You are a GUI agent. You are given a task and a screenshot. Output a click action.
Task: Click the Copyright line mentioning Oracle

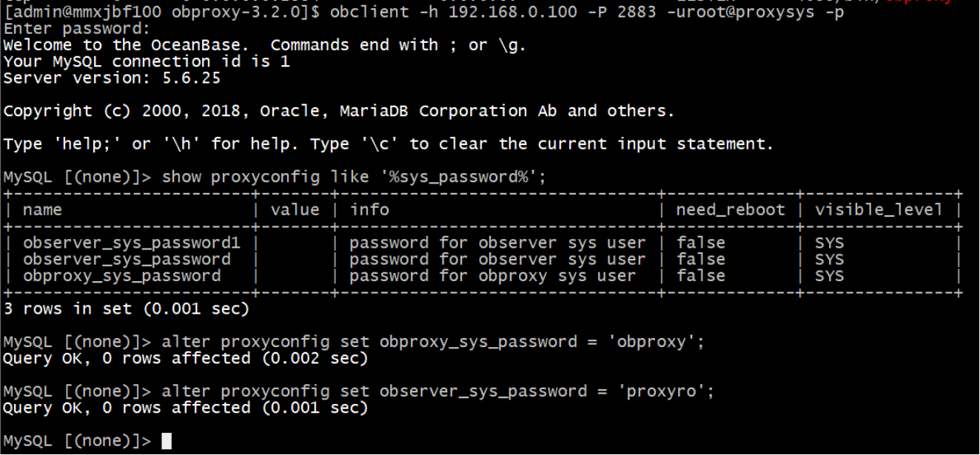tap(338, 111)
